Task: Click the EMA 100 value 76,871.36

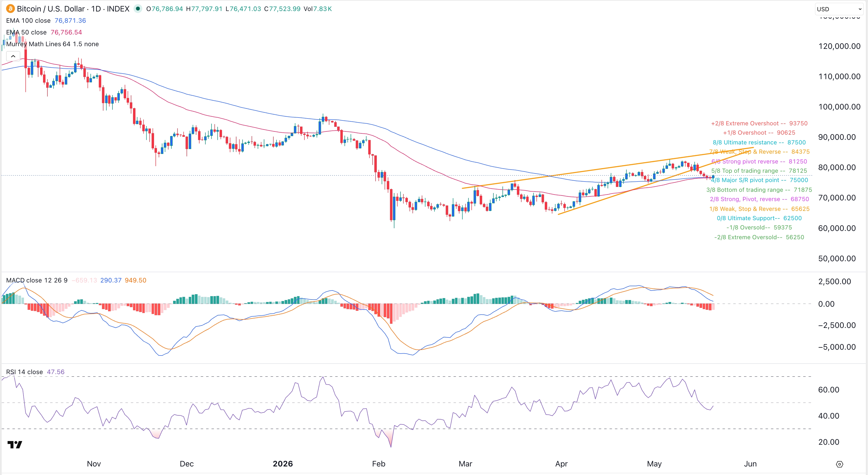Action: point(70,21)
